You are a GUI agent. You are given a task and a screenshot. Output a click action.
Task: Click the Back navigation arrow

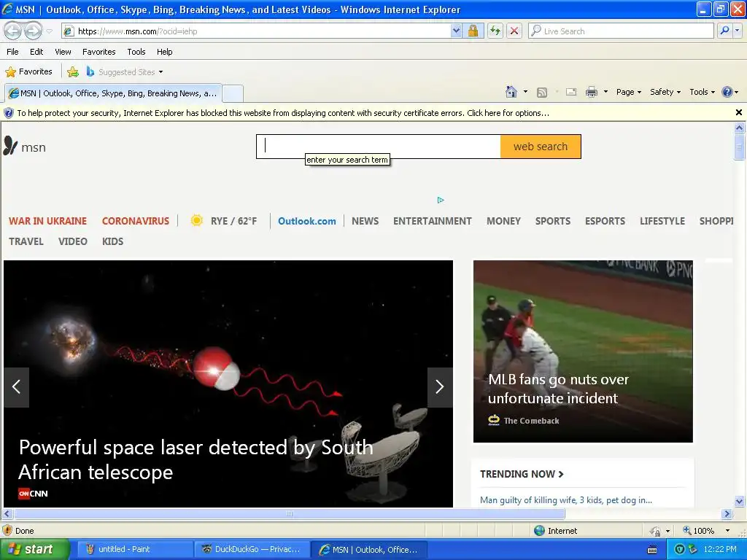coord(13,31)
